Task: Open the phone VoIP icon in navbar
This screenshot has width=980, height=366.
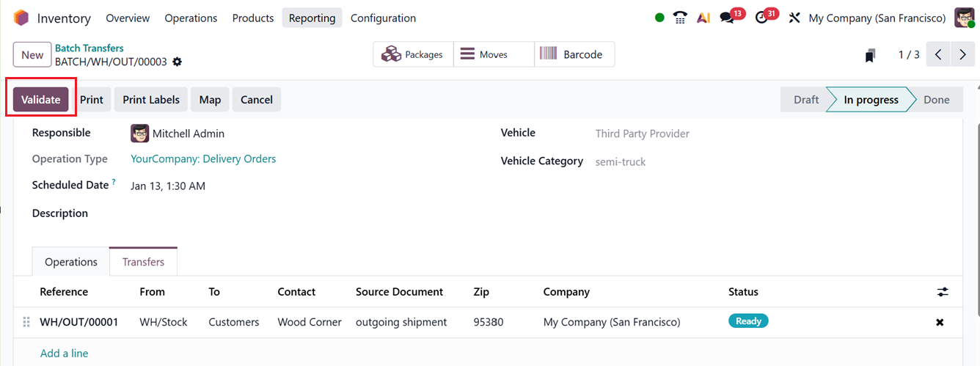Action: click(680, 18)
